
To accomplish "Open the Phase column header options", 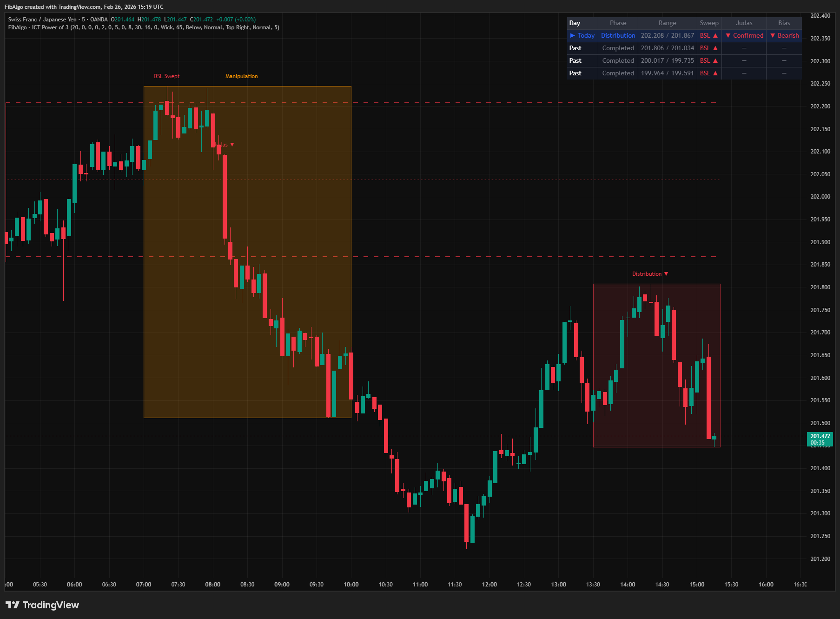I will point(618,23).
